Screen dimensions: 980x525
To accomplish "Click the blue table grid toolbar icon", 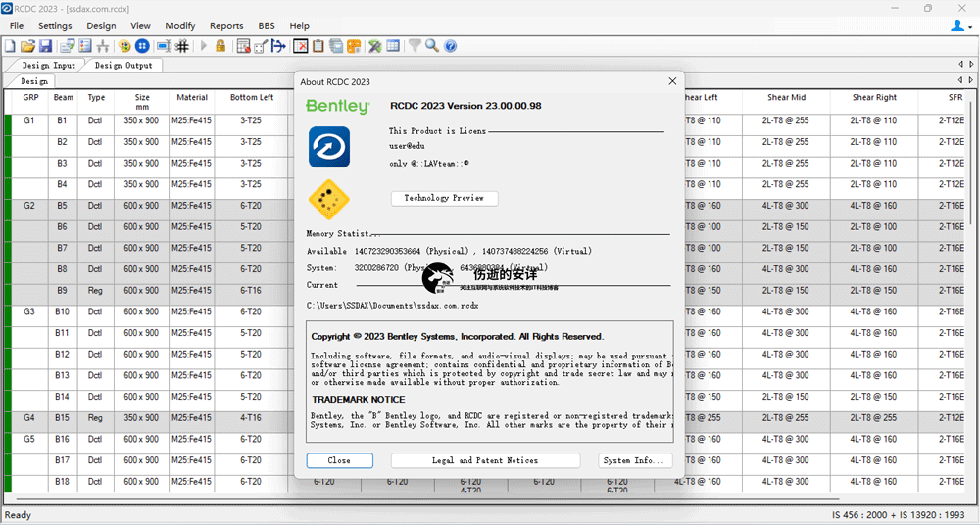I will (x=393, y=46).
